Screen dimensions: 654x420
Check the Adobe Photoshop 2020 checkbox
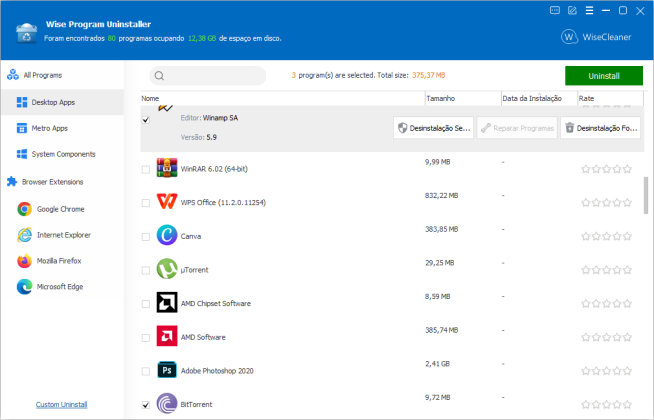[146, 371]
